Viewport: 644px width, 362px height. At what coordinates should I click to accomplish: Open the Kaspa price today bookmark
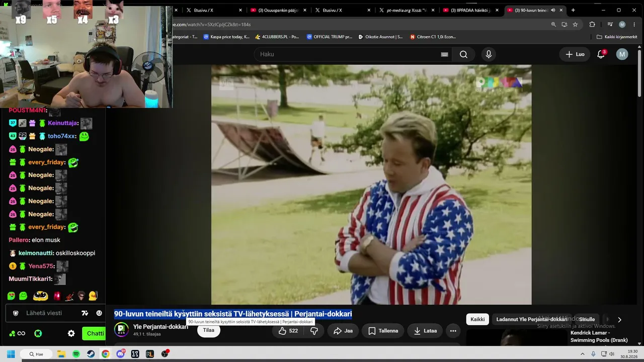tap(226, 37)
